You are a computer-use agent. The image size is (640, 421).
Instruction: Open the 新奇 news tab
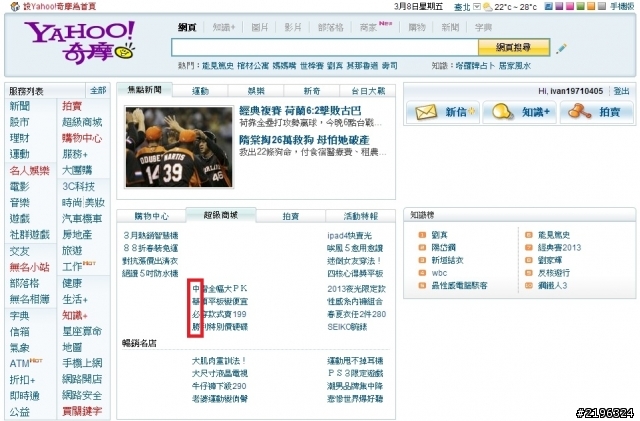click(312, 91)
